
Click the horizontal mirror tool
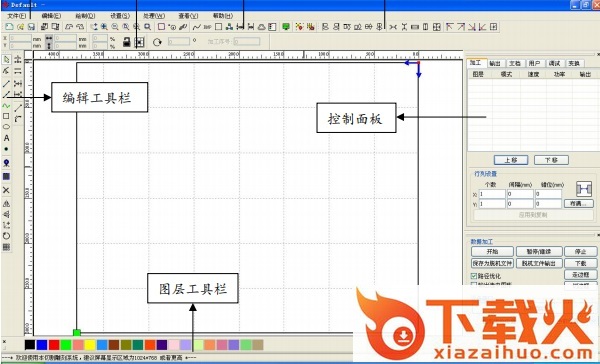tap(7, 204)
